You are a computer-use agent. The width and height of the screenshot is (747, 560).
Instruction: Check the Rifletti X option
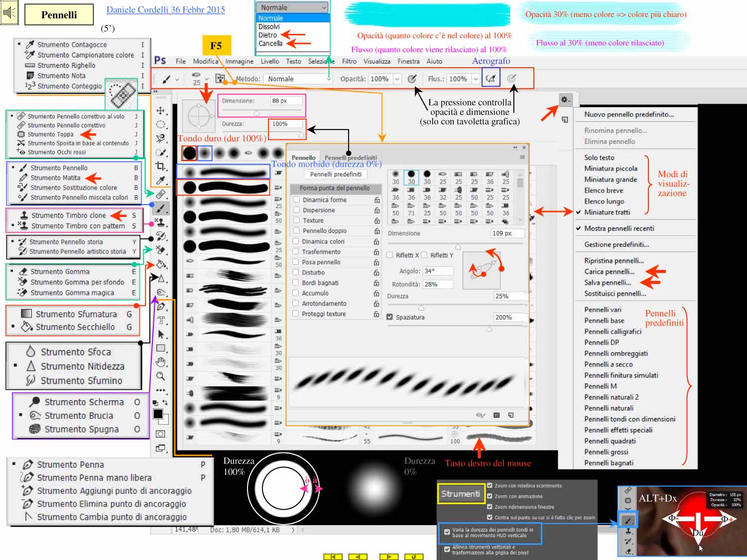(x=390, y=255)
